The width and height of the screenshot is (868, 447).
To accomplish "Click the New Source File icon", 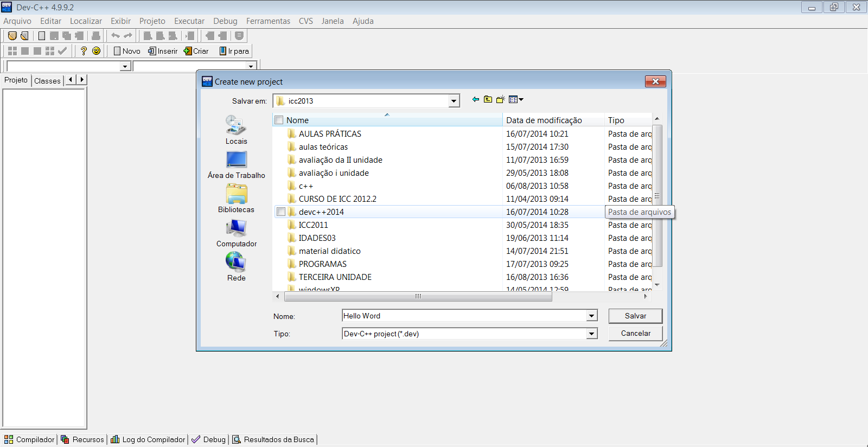I will (x=42, y=36).
